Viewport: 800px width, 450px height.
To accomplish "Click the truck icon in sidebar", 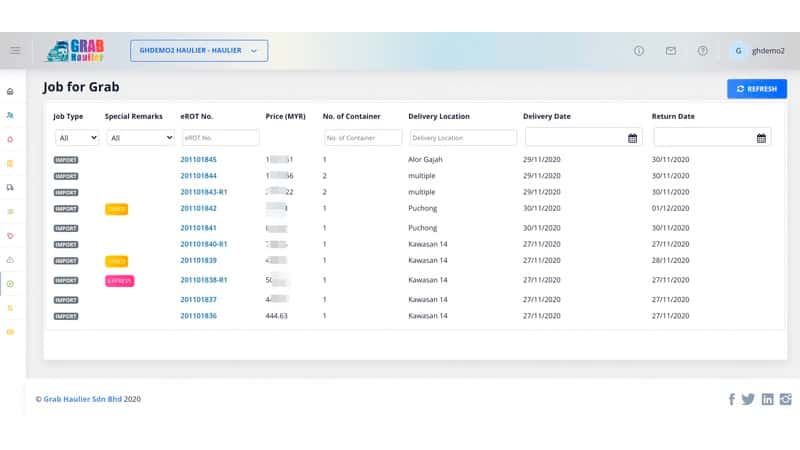I will [x=10, y=187].
